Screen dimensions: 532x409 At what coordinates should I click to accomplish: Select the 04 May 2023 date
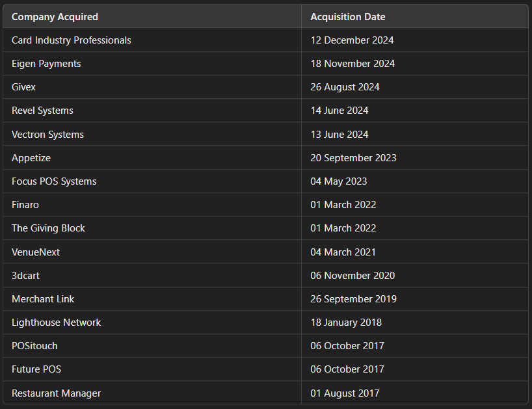[339, 181]
